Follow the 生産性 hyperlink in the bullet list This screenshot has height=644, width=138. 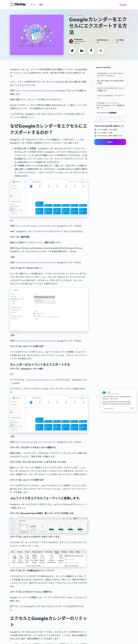click(21, 172)
